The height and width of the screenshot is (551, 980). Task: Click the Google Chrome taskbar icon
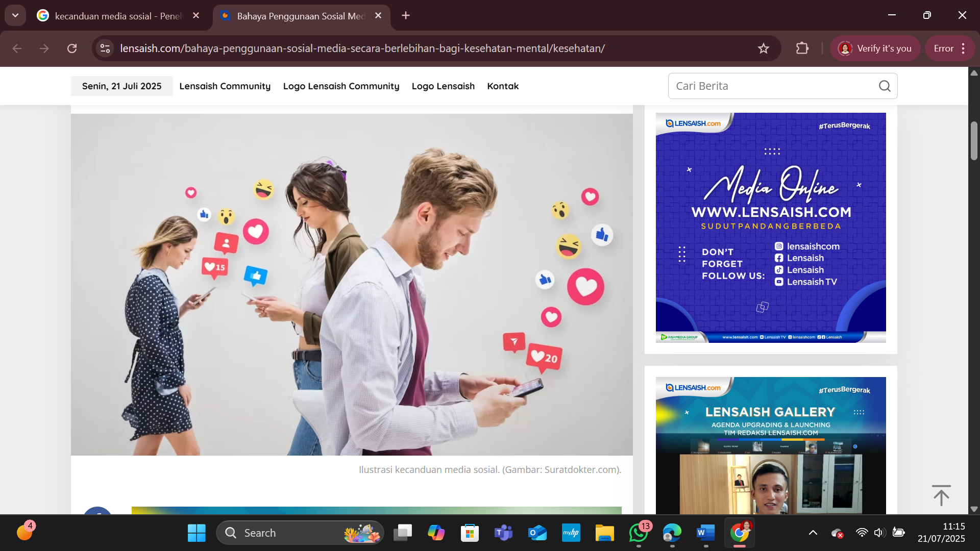(740, 533)
